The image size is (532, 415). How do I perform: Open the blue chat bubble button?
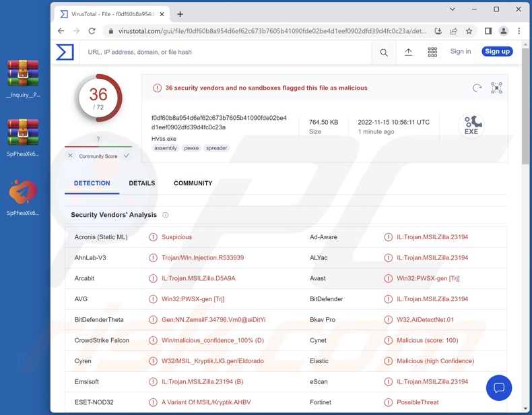point(499,387)
